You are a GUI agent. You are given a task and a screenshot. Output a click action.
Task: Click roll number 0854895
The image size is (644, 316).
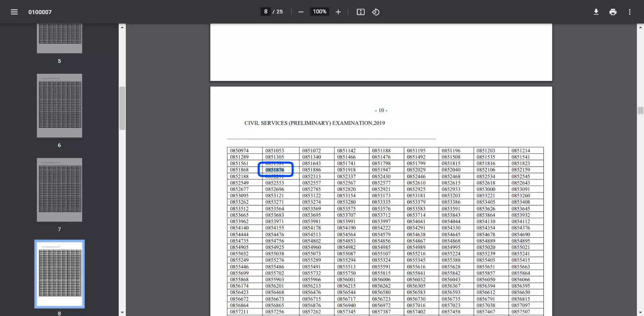tap(521, 241)
